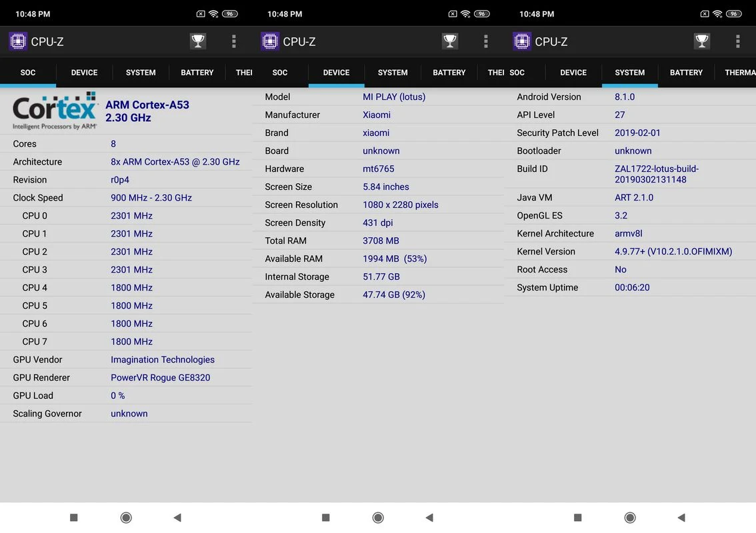
Task: Click Kernel Version '4.9.77+ (V10.2.1.0.OFIMIXM)'
Action: point(673,252)
